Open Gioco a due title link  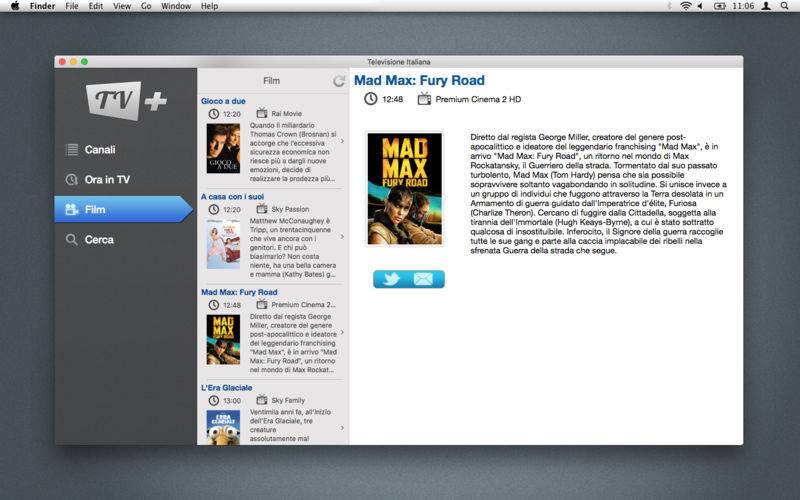(223, 101)
